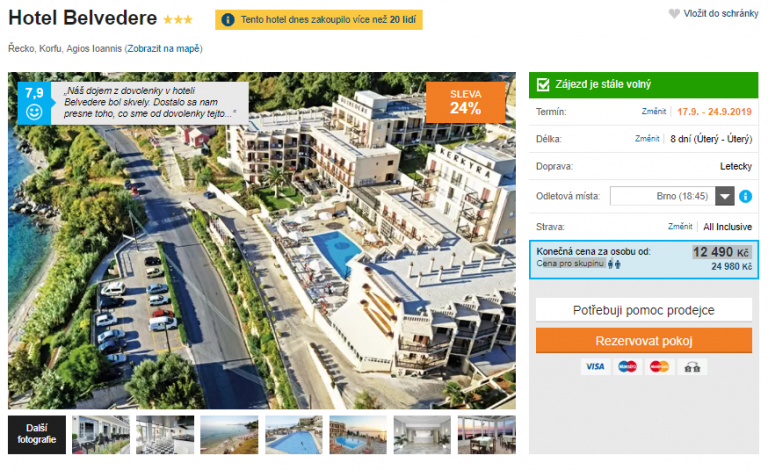Click the VISA payment icon
This screenshot has width=768, height=470.
[x=596, y=367]
